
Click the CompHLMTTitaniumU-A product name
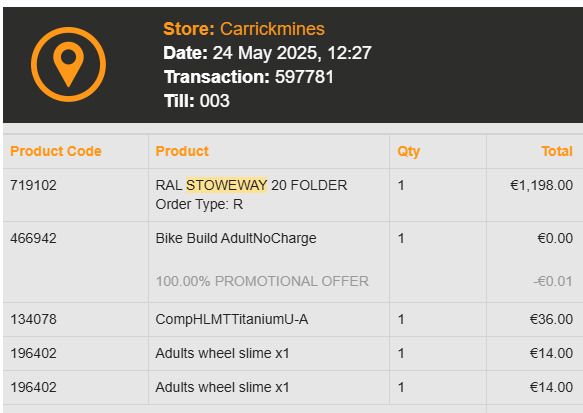pos(232,319)
